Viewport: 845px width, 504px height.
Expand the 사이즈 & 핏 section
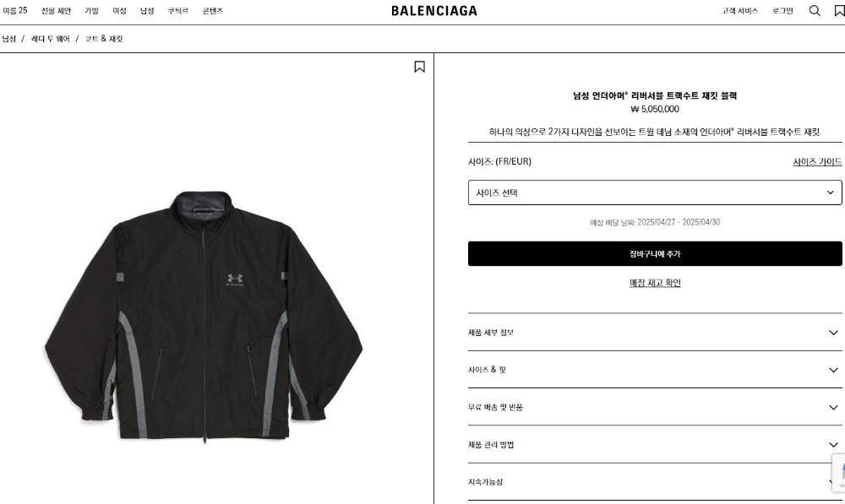655,370
